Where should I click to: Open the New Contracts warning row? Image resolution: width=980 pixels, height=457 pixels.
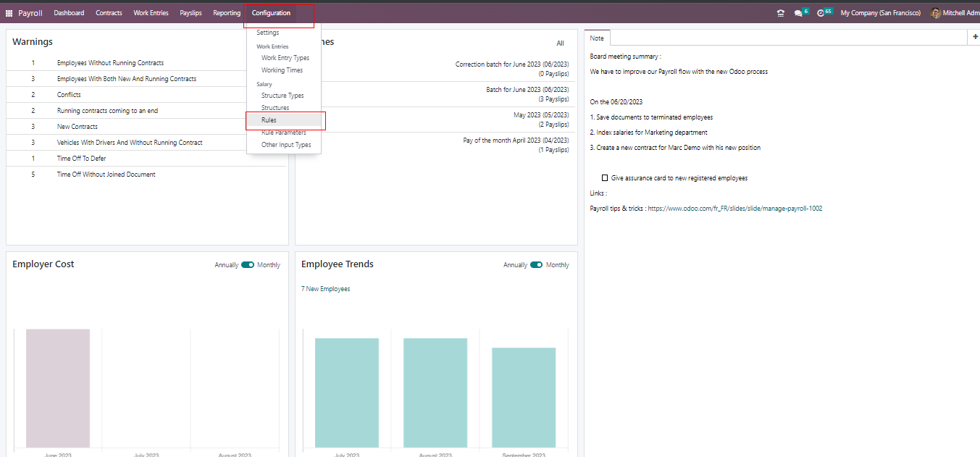pyautogui.click(x=78, y=127)
